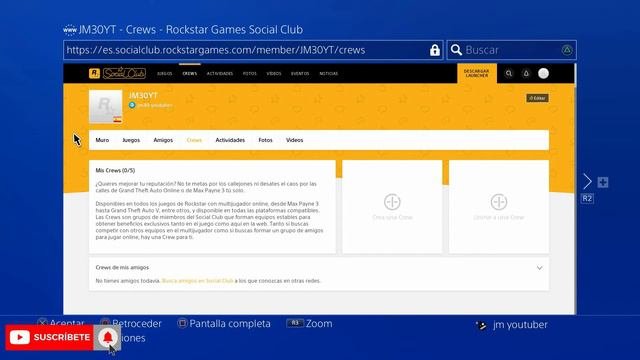The height and width of the screenshot is (360, 640).
Task: Open a new browser window plus icon
Action: [603, 182]
